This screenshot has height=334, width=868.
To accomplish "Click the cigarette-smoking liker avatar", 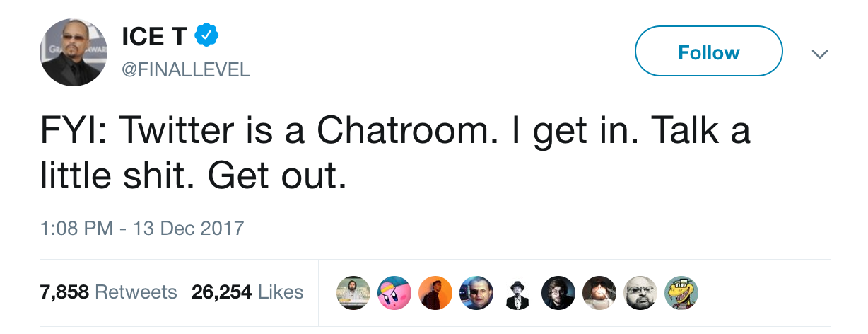I will pos(601,292).
